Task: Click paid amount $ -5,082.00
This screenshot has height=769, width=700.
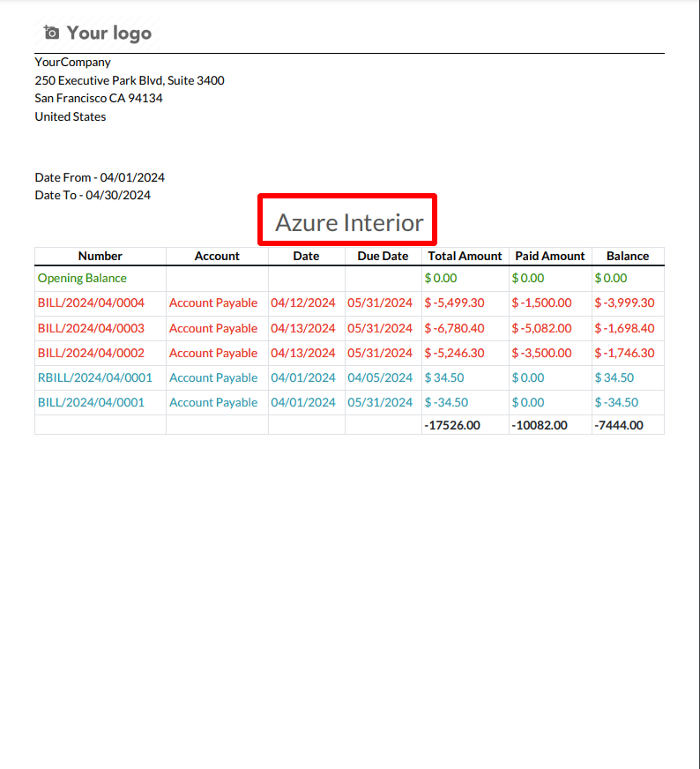Action: tap(541, 328)
